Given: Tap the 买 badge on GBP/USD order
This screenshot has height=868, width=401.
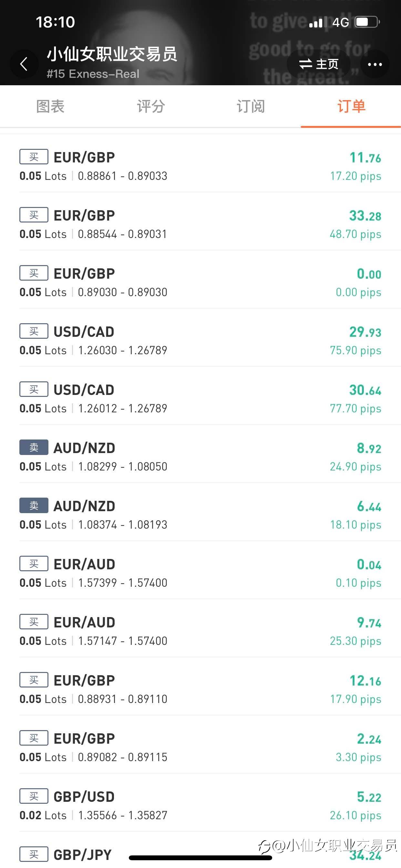Looking at the screenshot, I should [x=34, y=796].
